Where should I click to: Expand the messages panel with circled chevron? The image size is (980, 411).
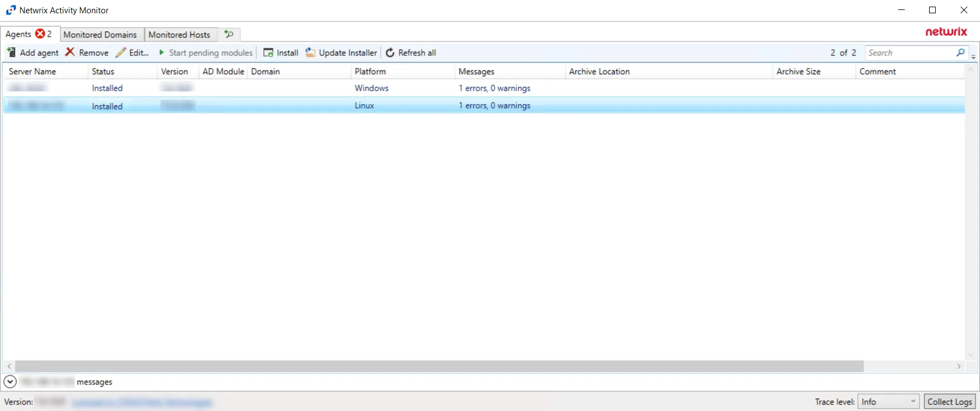10,382
